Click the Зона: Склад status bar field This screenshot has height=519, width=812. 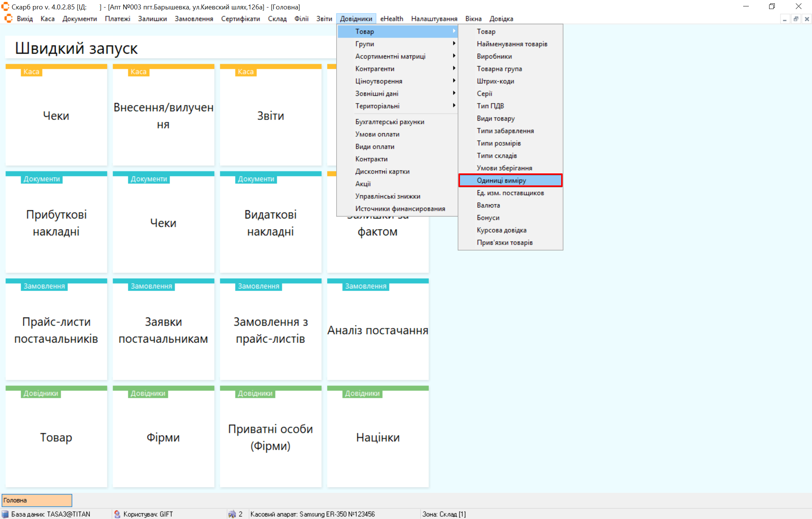tap(444, 514)
